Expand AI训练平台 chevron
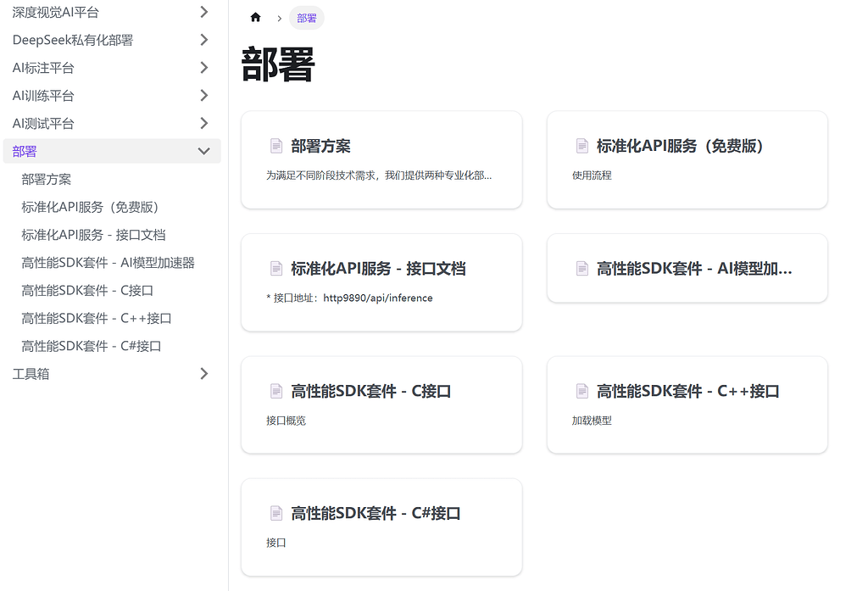This screenshot has height=591, width=868. (203, 95)
